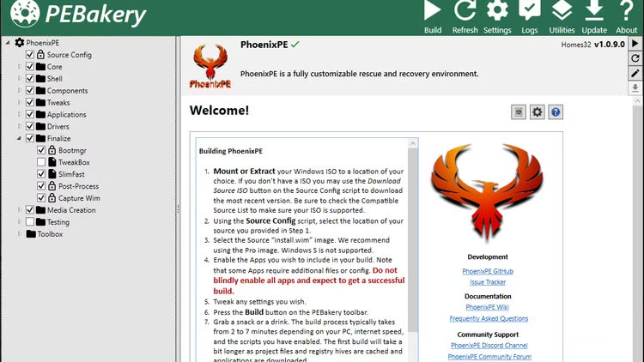This screenshot has width=644, height=362.
Task: Enable the TweakBox script checkbox
Action: tap(41, 162)
